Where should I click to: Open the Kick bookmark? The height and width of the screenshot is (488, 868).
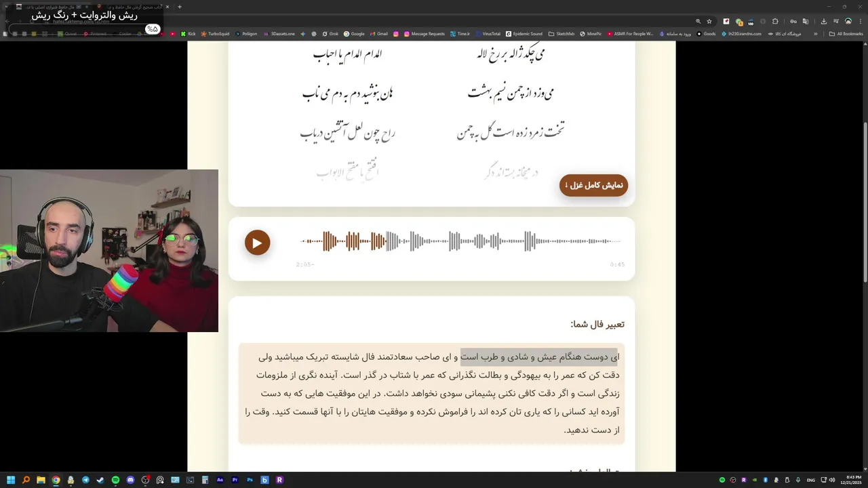click(188, 34)
